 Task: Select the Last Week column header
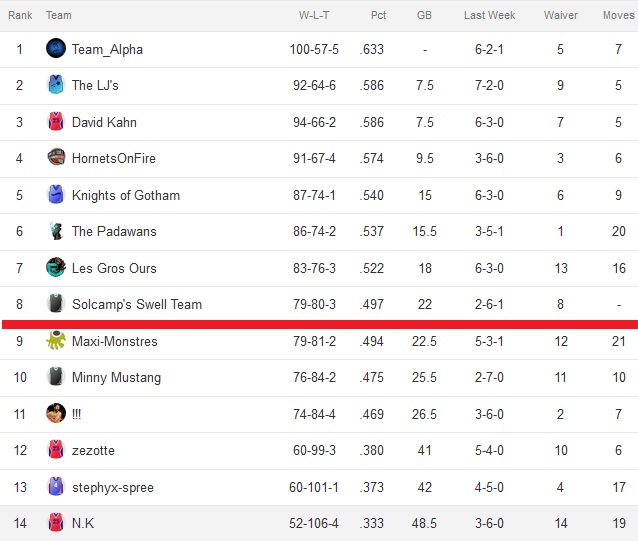[x=489, y=15]
